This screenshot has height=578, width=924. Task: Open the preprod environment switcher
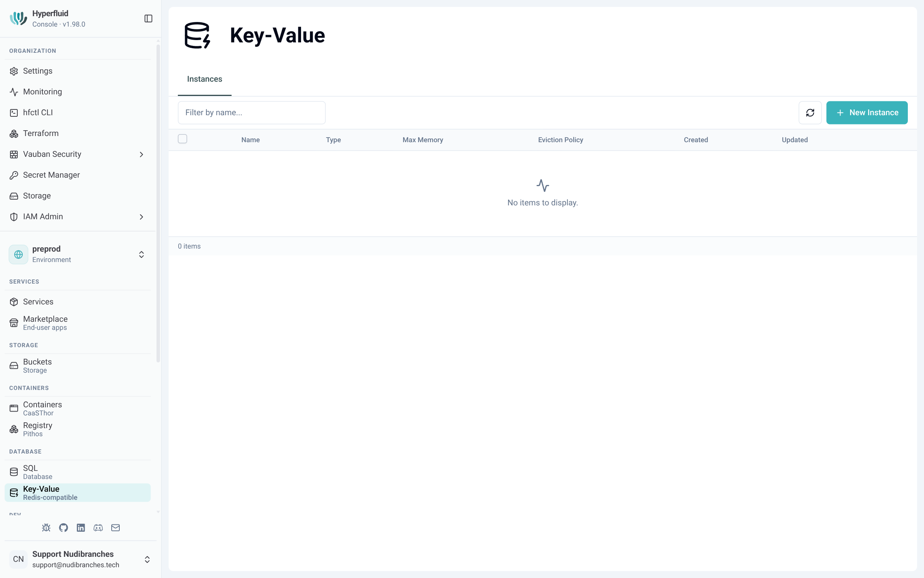coord(78,254)
